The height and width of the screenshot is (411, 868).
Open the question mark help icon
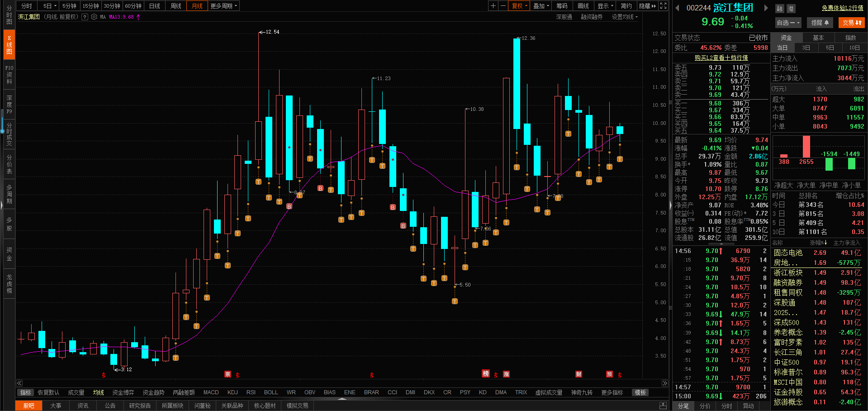[x=85, y=17]
